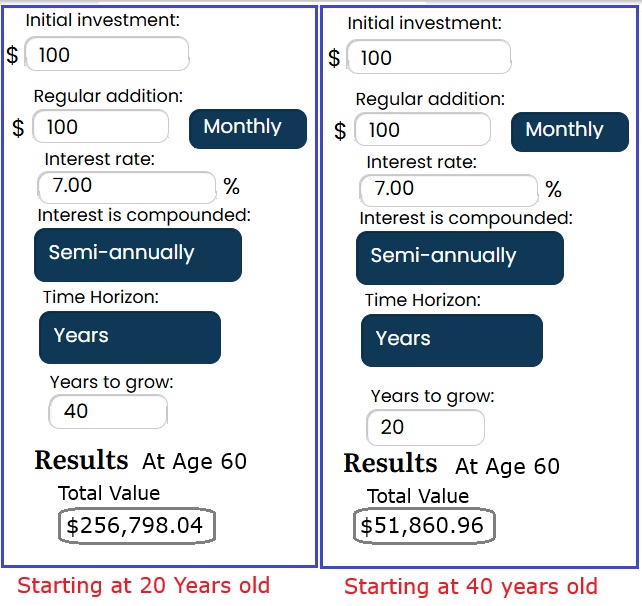Select the Total Value box showing $51,860.96

[423, 526]
